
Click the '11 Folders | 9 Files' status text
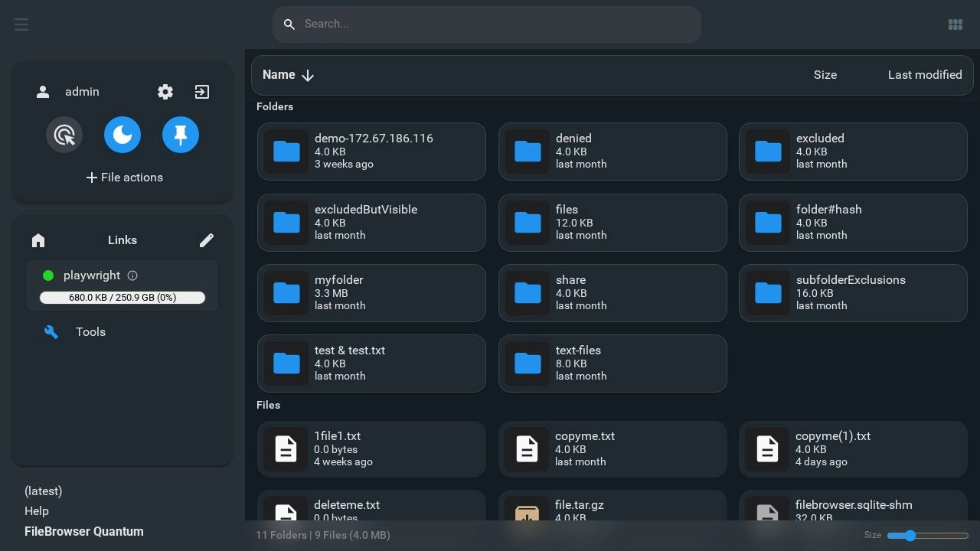click(323, 536)
